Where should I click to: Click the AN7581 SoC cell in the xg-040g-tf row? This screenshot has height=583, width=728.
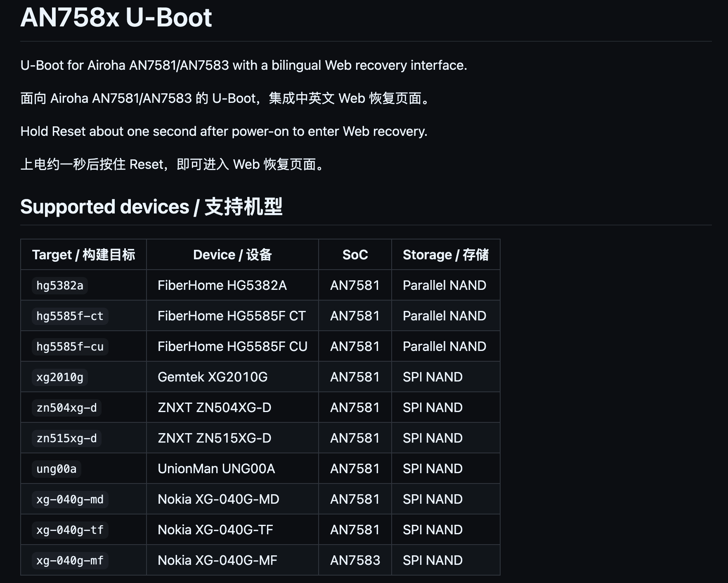point(355,530)
